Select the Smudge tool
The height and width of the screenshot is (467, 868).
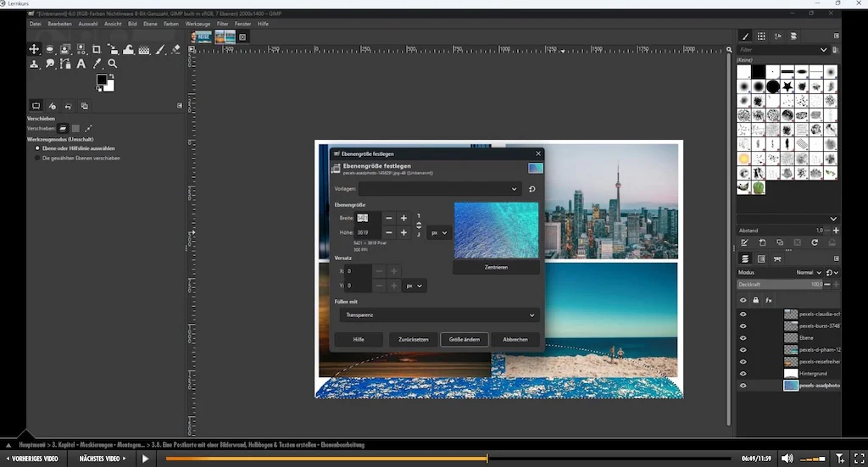click(50, 64)
